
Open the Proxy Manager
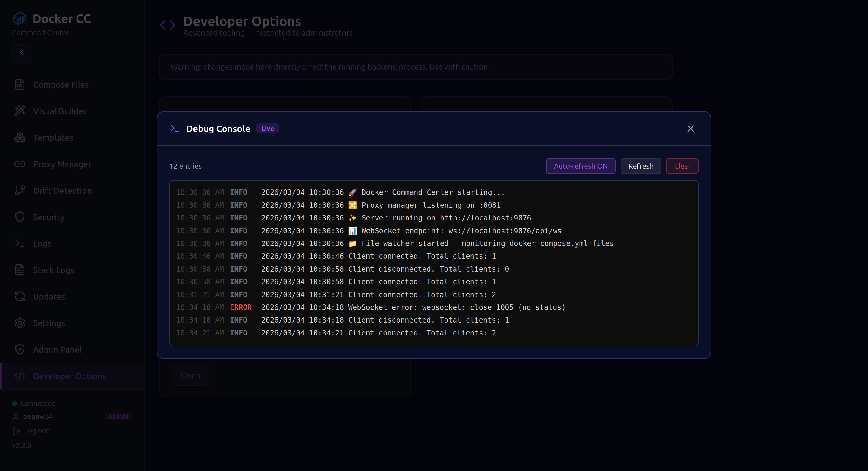click(x=62, y=164)
